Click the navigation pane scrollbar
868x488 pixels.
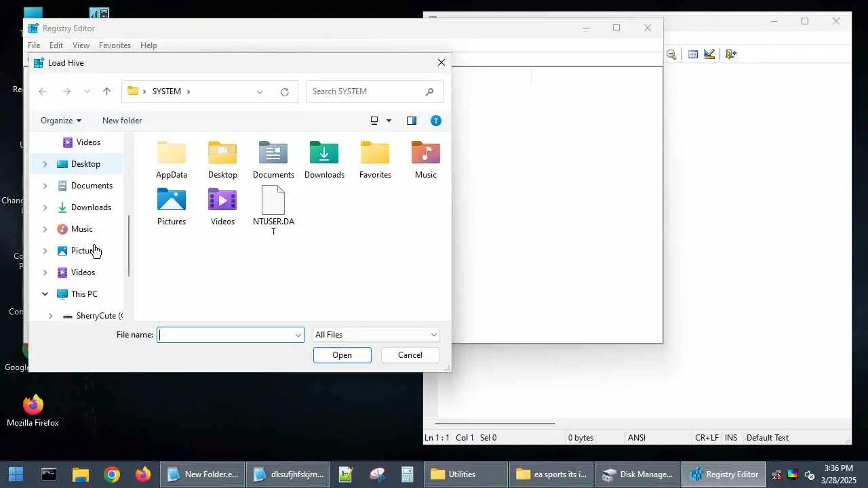tap(128, 245)
